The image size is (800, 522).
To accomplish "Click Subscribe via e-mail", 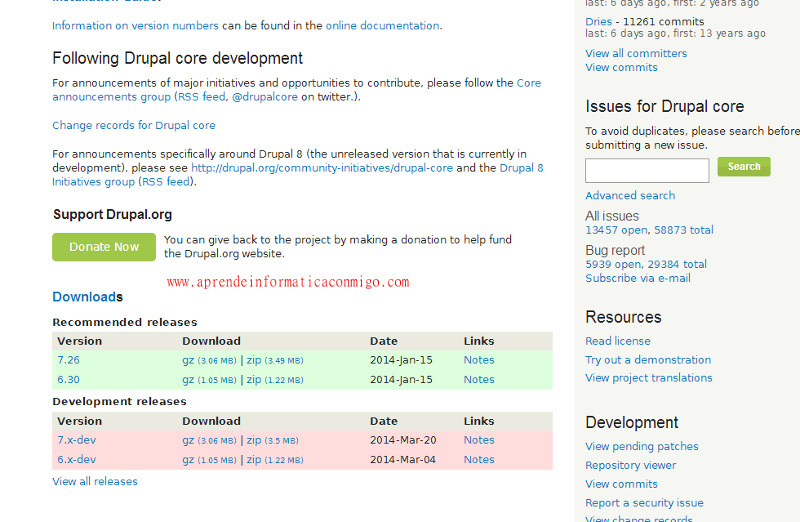I will (638, 278).
